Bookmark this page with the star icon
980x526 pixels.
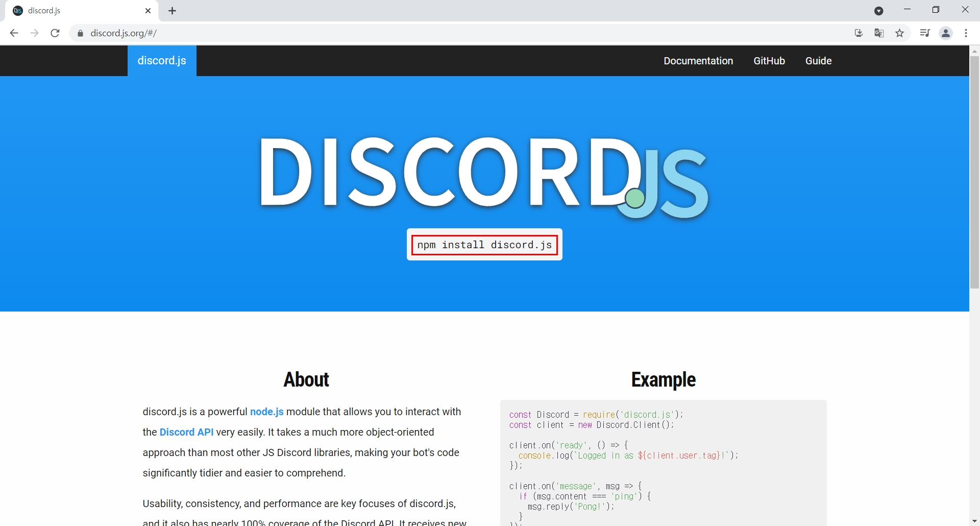(x=900, y=33)
